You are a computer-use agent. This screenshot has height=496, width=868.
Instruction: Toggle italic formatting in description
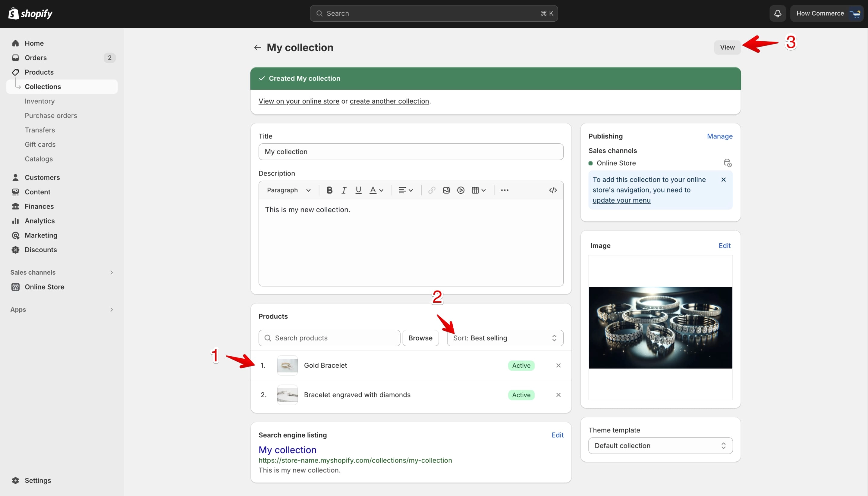click(x=344, y=190)
